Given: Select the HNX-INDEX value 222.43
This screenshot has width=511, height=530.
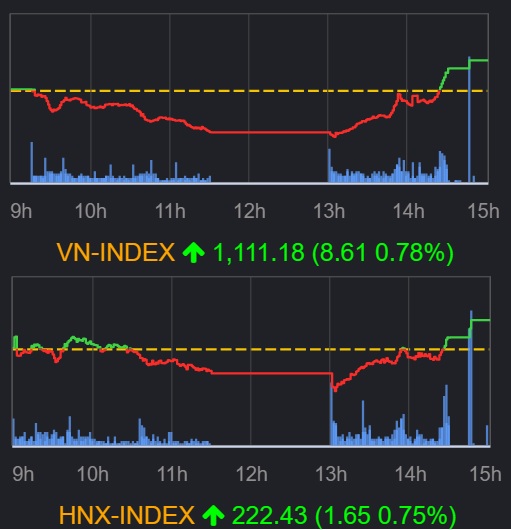Looking at the screenshot, I should (270, 515).
